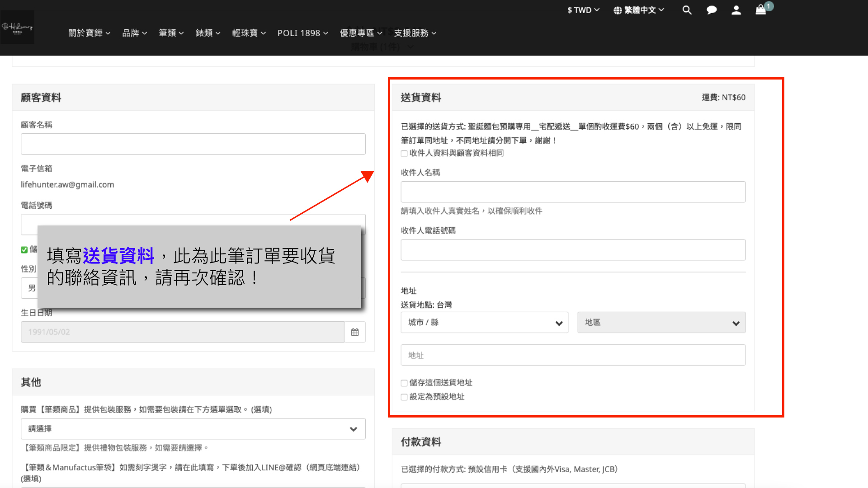The height and width of the screenshot is (488, 868).
Task: Expand the $ TWD currency selector
Action: (x=583, y=10)
